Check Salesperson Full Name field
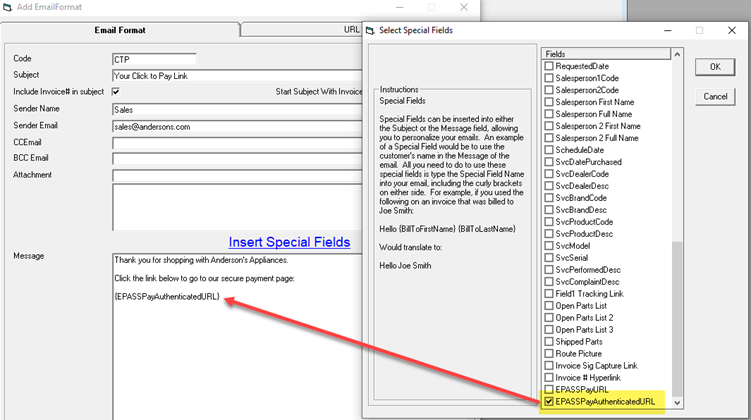Screen dimensions: 751x420 click(x=549, y=114)
